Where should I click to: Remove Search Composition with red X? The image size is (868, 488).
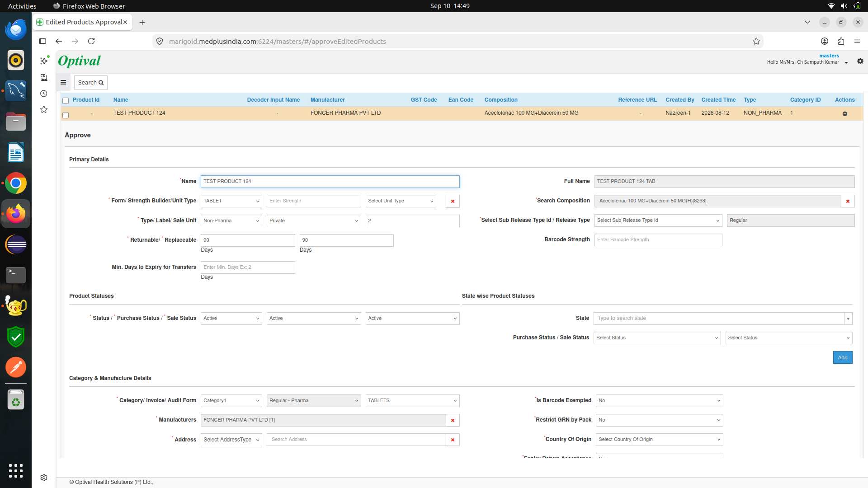tap(848, 201)
